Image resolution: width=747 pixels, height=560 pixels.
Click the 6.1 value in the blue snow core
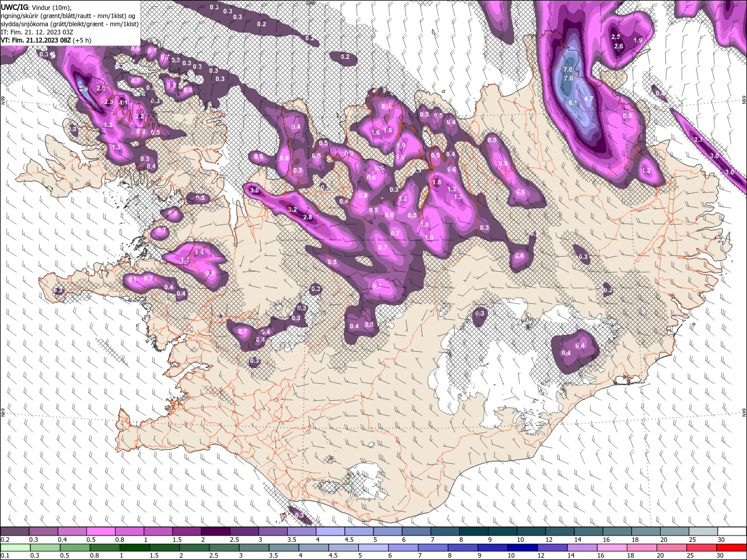coord(574,103)
